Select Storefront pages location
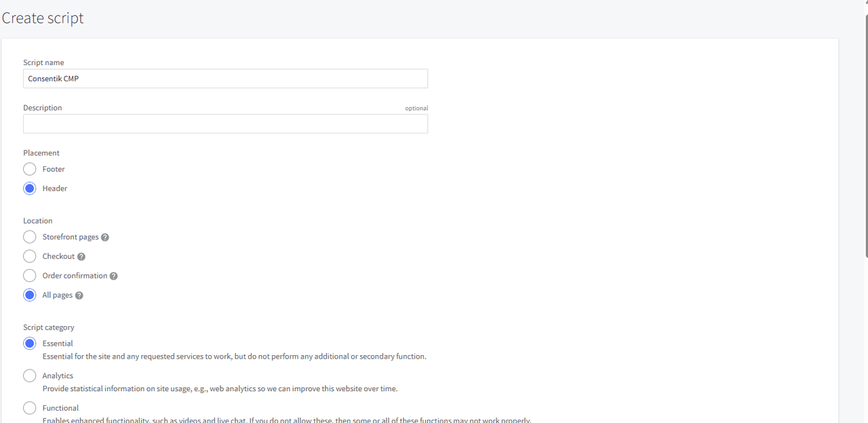 (x=30, y=237)
